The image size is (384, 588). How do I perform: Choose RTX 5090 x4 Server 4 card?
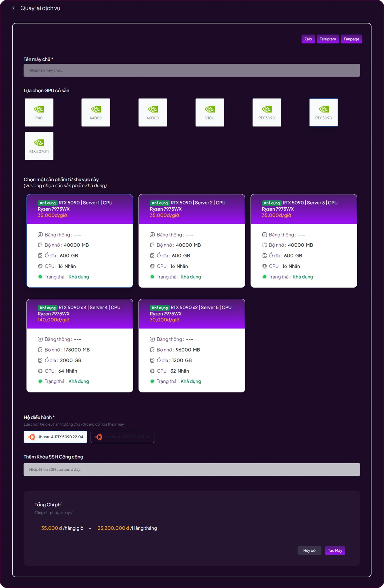(x=80, y=345)
